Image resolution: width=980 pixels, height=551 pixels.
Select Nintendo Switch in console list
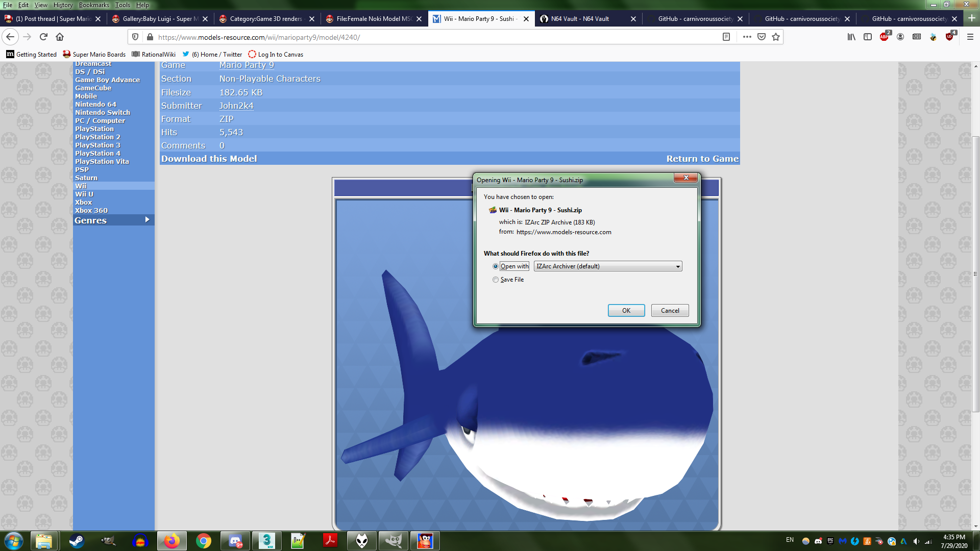tap(103, 112)
